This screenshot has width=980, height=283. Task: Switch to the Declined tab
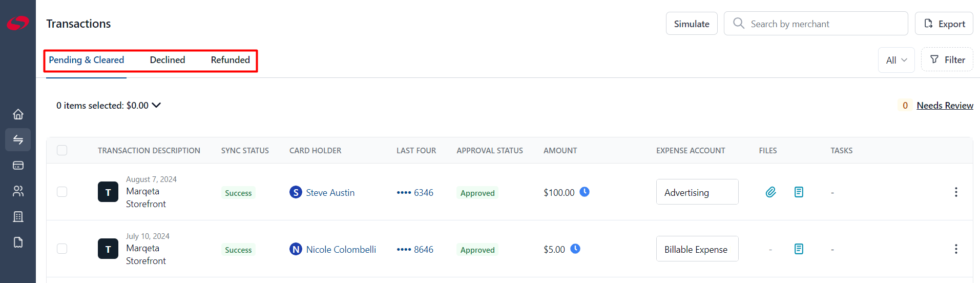pos(168,60)
